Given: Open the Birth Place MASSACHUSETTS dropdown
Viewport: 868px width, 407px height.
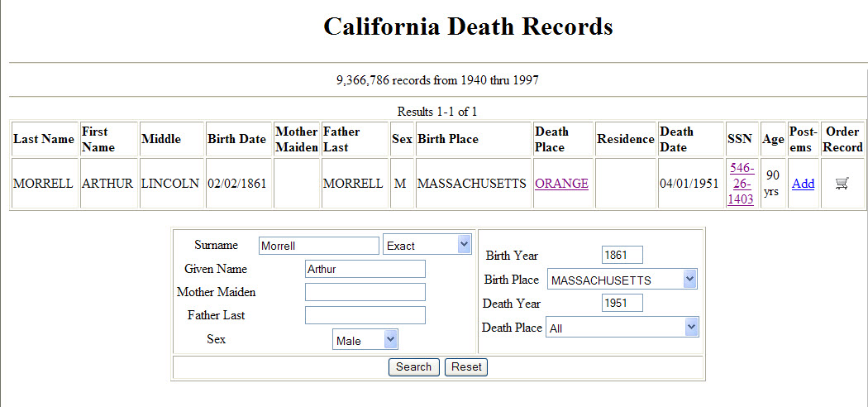Looking at the screenshot, I should (622, 280).
